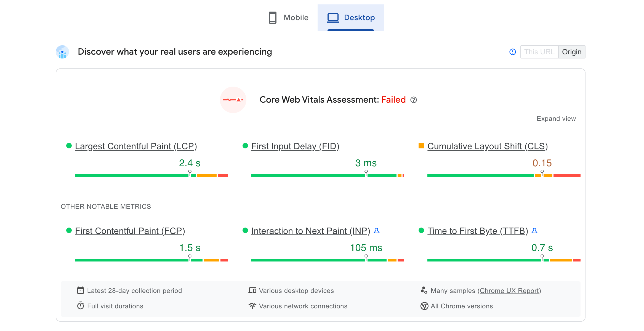
Task: Switch data scope to Origin
Action: [x=572, y=52]
